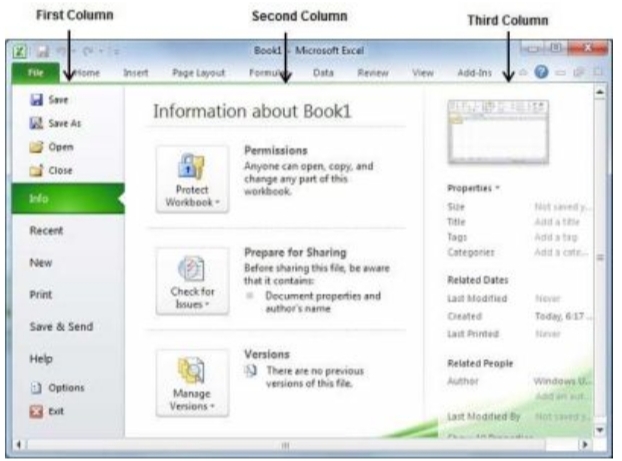Click the Excel logo in title bar
The height and width of the screenshot is (461, 622).
click(19, 51)
